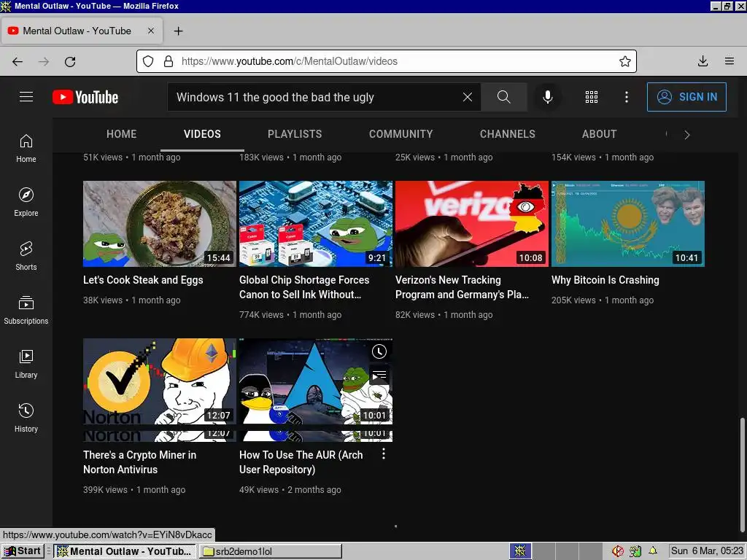
Task: Open srb2demo1lol taskbar window button
Action: (x=271, y=551)
